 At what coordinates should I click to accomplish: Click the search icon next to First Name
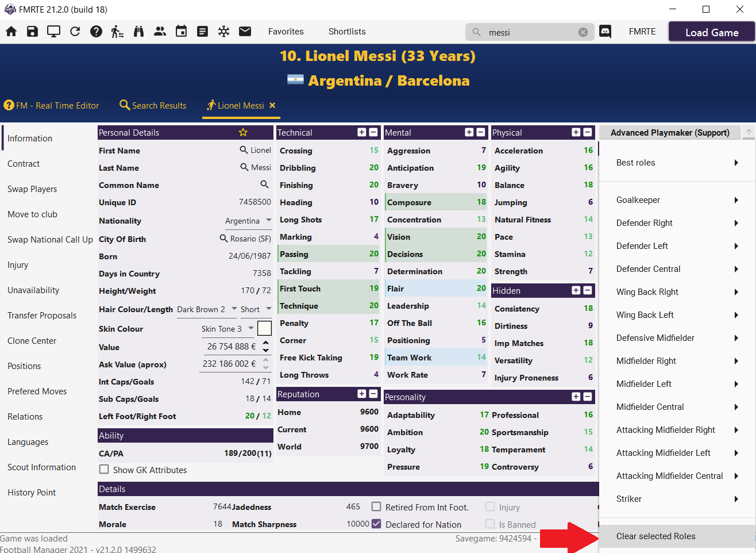tap(244, 150)
